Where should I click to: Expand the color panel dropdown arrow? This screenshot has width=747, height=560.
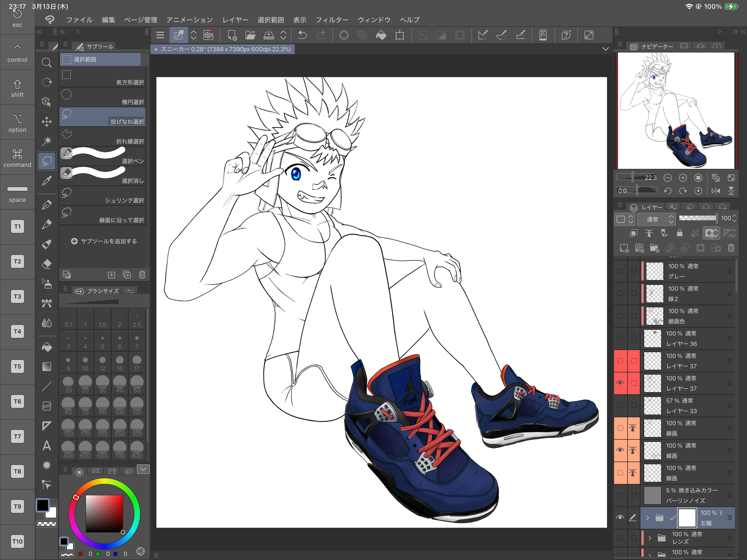click(x=143, y=469)
